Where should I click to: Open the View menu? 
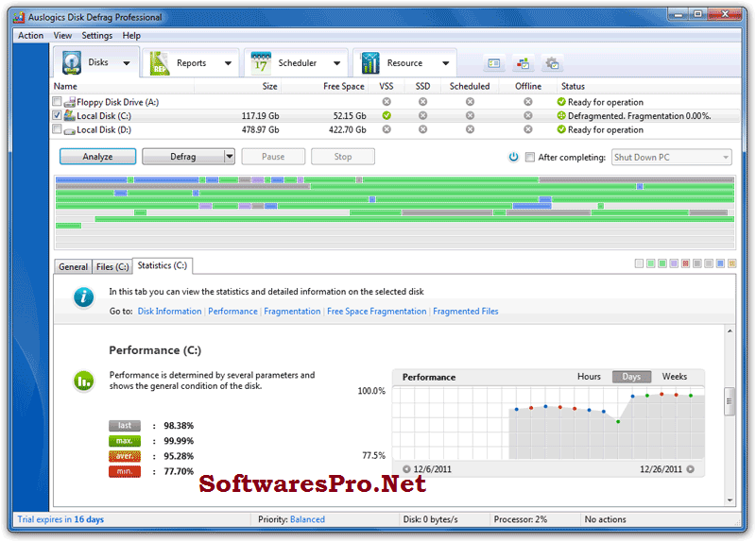point(62,36)
